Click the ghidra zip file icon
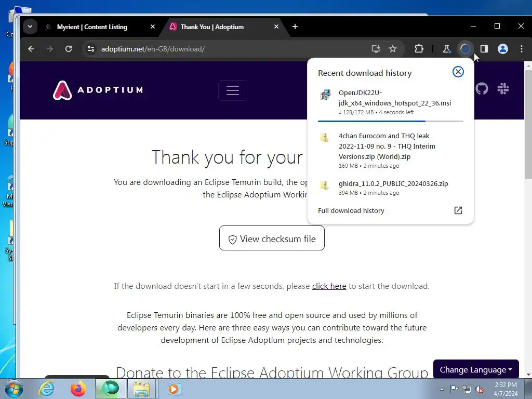The width and height of the screenshot is (532, 399). click(x=325, y=185)
